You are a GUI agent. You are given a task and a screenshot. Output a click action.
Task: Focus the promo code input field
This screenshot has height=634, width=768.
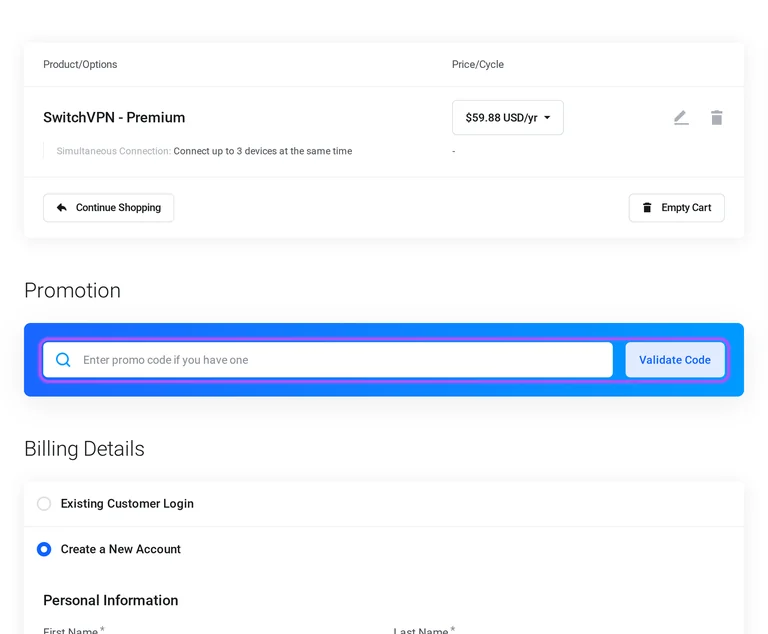click(x=328, y=360)
